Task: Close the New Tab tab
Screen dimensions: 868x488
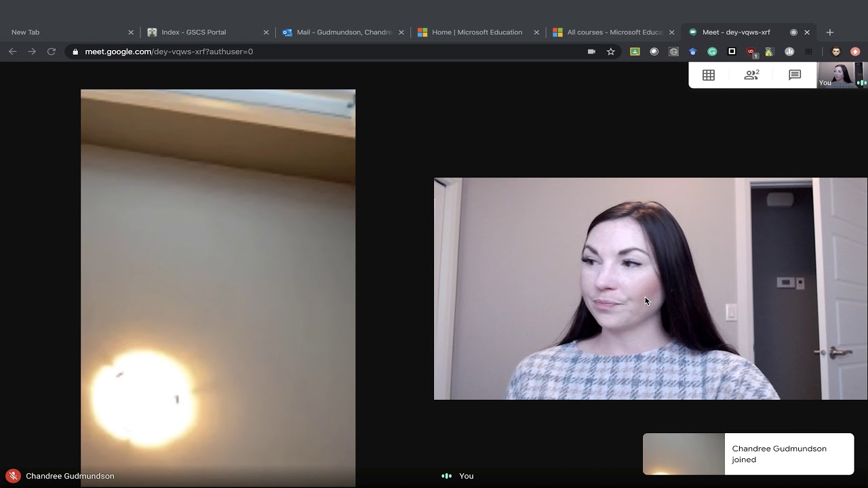Action: (131, 32)
